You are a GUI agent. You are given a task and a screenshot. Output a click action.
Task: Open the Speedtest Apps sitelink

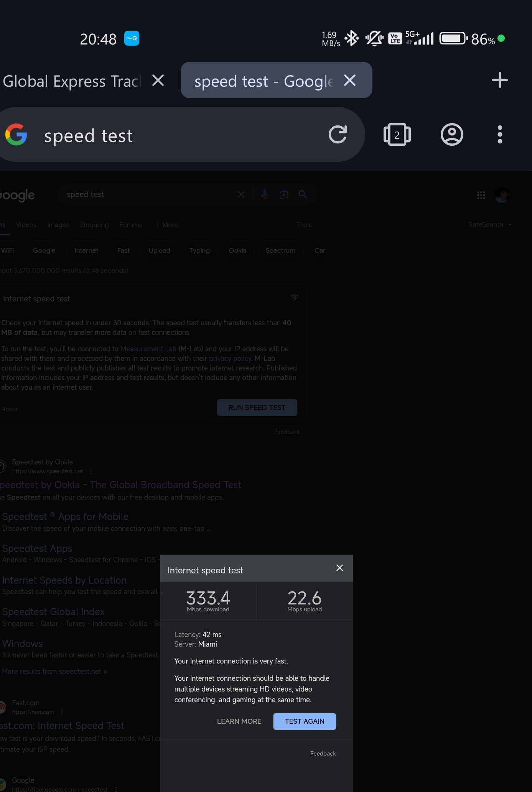pos(37,548)
